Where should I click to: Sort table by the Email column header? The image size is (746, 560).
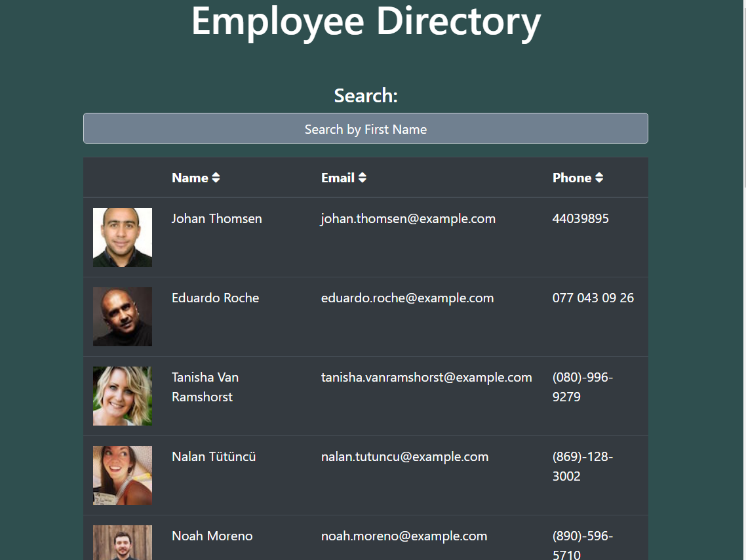338,178
